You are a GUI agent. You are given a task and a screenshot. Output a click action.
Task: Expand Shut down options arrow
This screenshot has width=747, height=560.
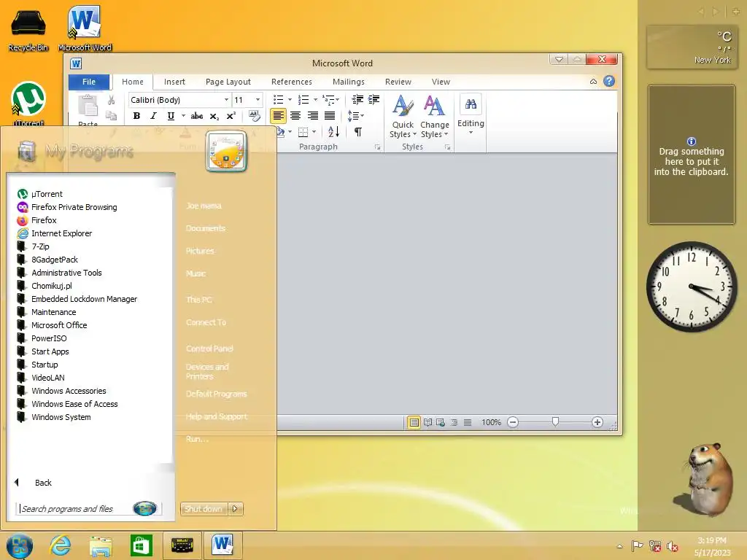tap(236, 508)
